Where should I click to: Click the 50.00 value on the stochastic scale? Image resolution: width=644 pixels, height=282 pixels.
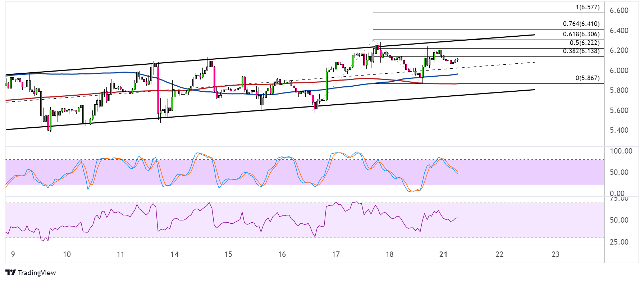click(619, 172)
